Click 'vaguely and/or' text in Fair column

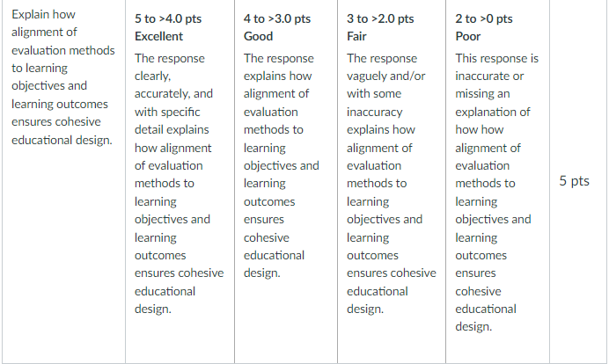point(385,76)
